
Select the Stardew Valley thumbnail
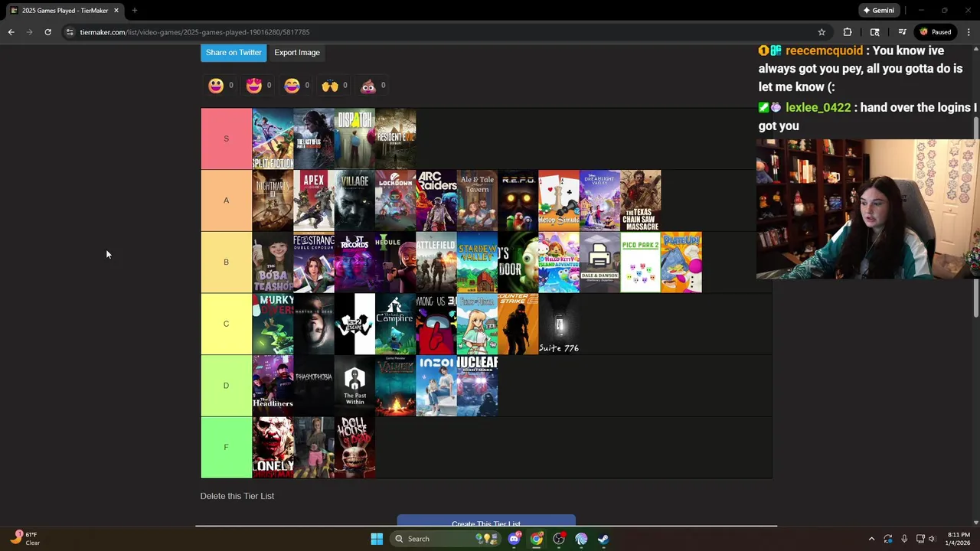477,262
